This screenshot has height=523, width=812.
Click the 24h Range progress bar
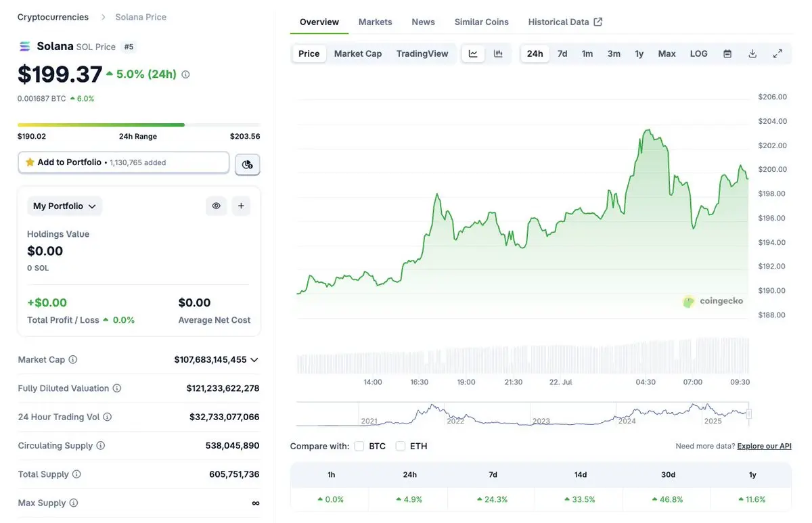click(139, 124)
